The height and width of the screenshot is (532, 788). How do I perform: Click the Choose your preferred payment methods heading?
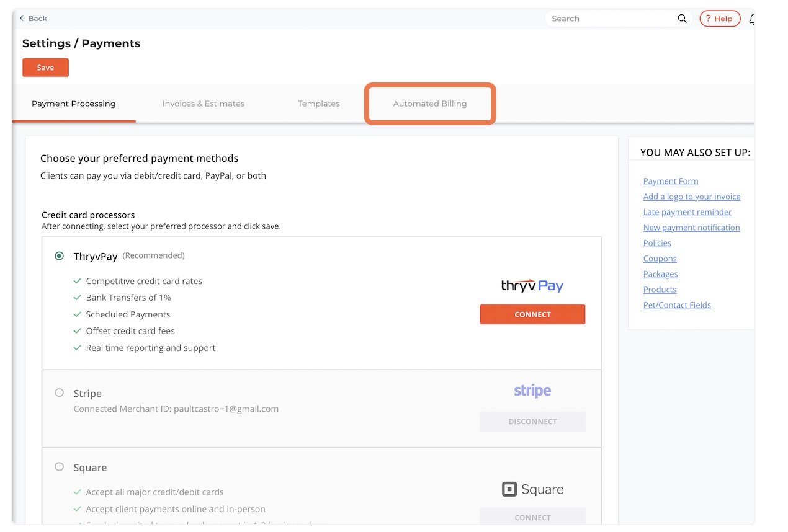point(140,158)
